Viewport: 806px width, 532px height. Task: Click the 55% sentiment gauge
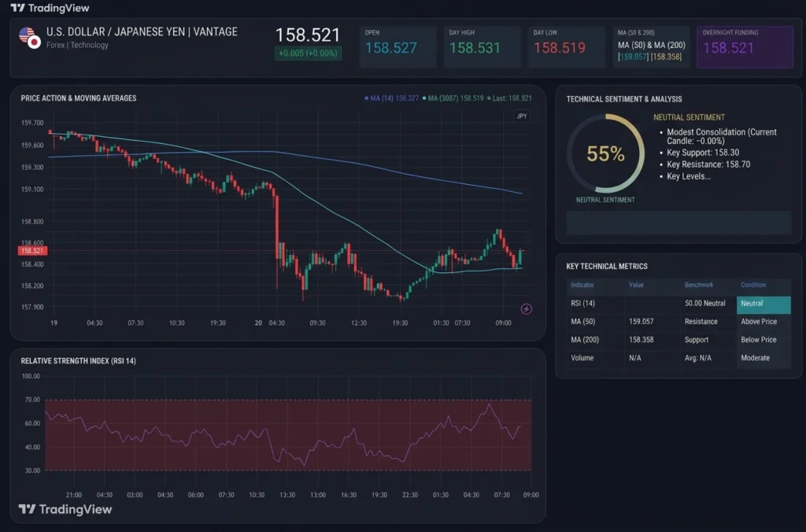point(605,153)
